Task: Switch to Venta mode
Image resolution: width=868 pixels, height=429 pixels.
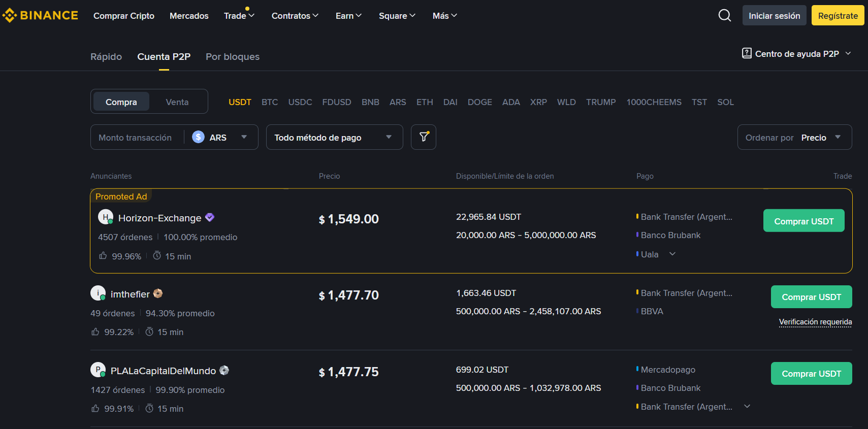Action: pyautogui.click(x=177, y=102)
